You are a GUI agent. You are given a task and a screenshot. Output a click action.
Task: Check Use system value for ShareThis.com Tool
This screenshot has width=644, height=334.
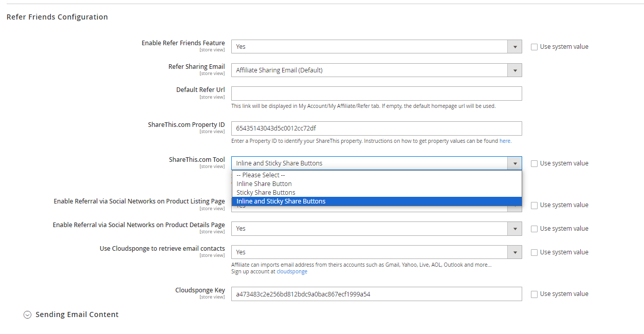535,163
